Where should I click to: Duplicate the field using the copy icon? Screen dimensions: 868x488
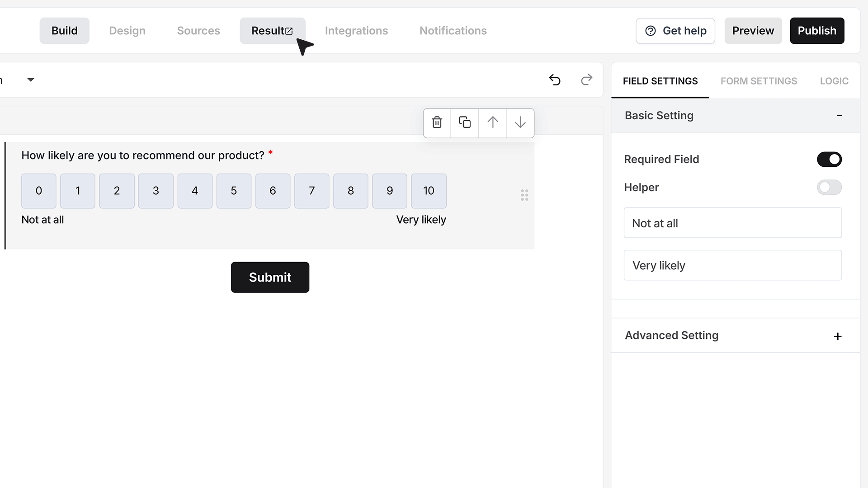pyautogui.click(x=465, y=122)
